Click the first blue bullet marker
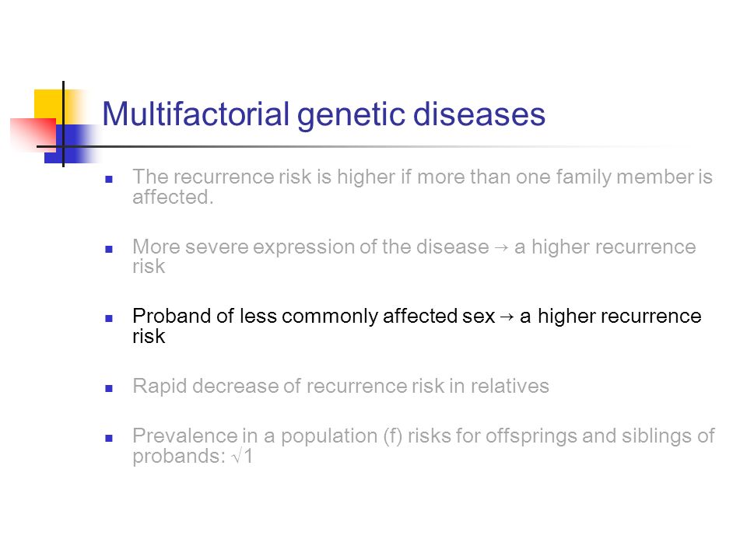Image resolution: width=747 pixels, height=560 pixels. click(109, 179)
